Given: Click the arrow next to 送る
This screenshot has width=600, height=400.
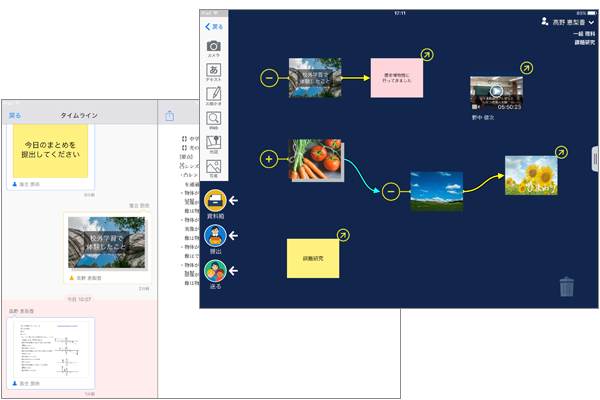Looking at the screenshot, I should coord(233,271).
